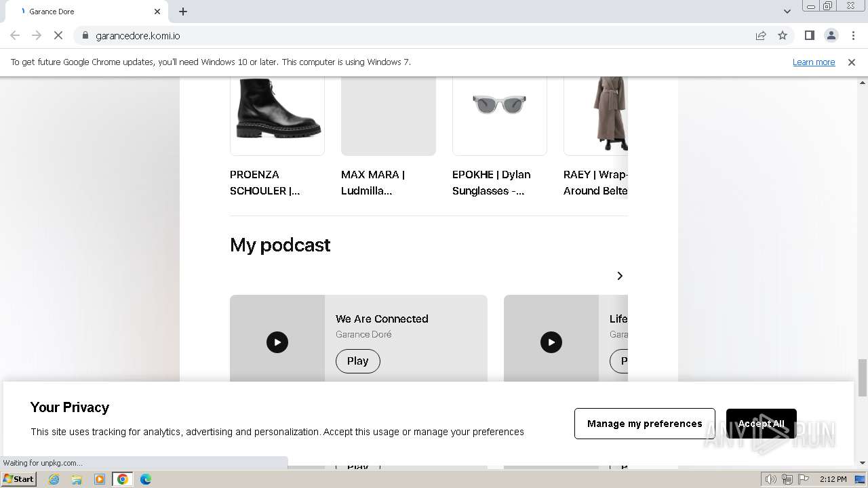This screenshot has height=488, width=868.
Task: Switch to Chrome in the taskbar
Action: click(x=123, y=479)
